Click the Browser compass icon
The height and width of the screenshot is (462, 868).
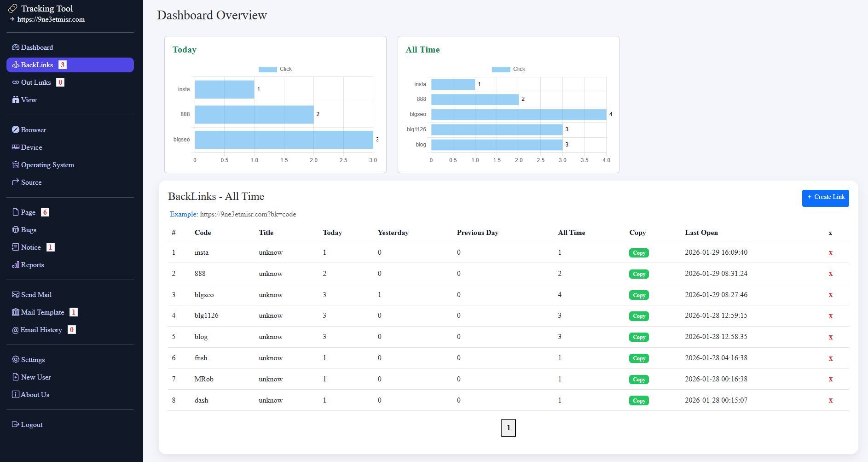[15, 130]
